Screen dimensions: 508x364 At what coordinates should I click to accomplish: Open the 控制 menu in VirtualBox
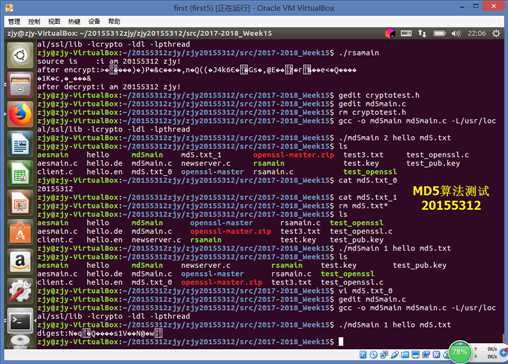[x=34, y=22]
